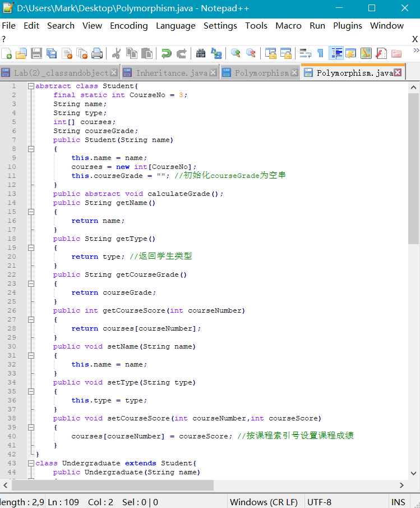Click the Redo arrow icon
The image size is (420, 508).
click(182, 53)
